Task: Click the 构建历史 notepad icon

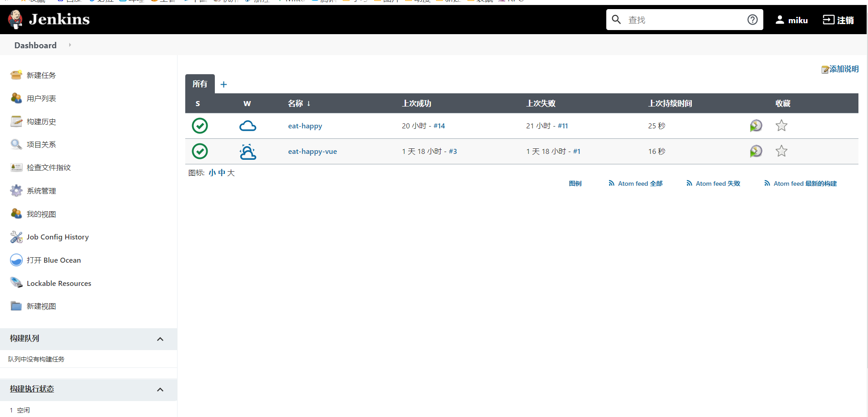Action: coord(16,122)
